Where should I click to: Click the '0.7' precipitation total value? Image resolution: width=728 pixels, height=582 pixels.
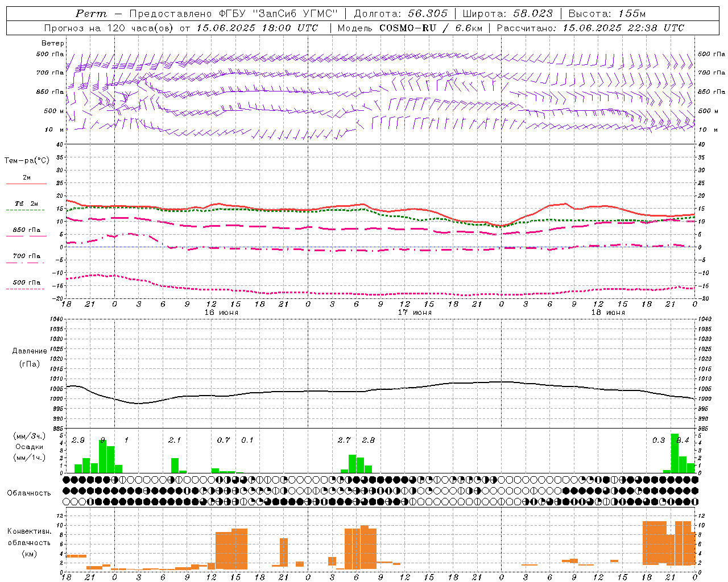tap(224, 440)
